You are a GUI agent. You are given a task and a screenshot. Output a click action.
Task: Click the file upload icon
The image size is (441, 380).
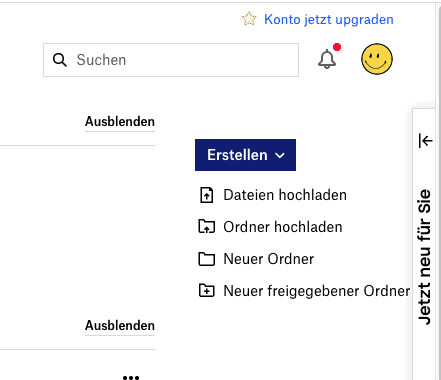pyautogui.click(x=206, y=195)
